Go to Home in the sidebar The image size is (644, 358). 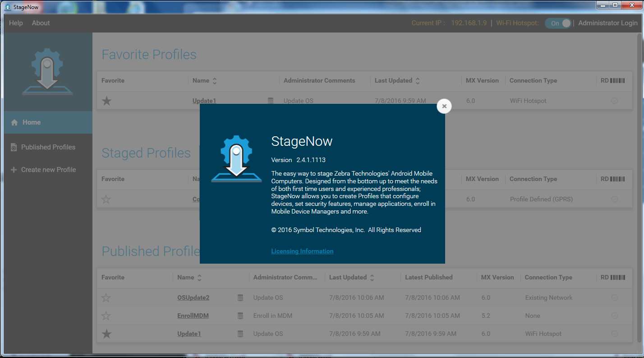(48, 122)
